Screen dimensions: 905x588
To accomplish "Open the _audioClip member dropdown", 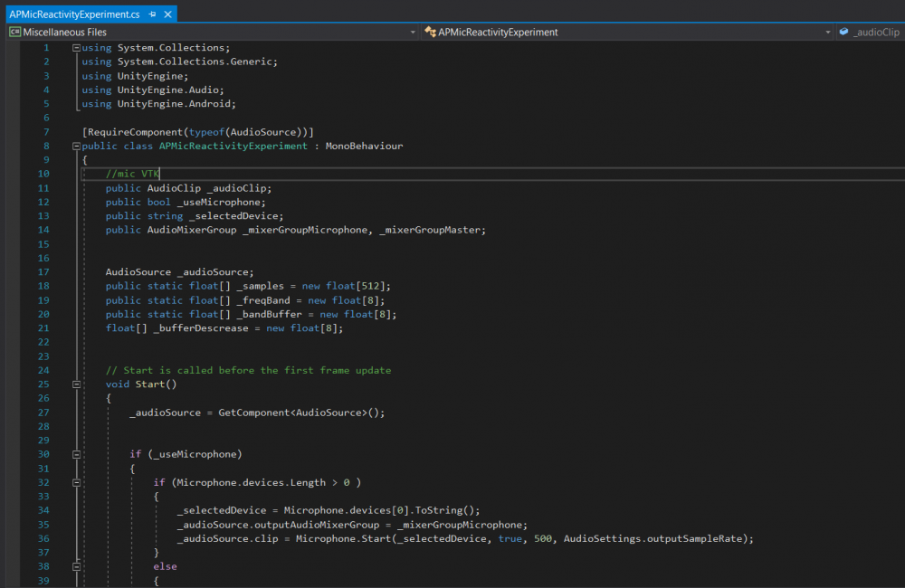I will [x=878, y=32].
